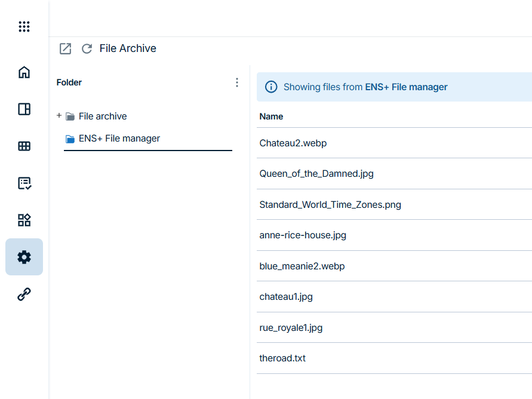
Task: Select Standard_World_Time_Zones.png file row
Action: pyautogui.click(x=330, y=205)
